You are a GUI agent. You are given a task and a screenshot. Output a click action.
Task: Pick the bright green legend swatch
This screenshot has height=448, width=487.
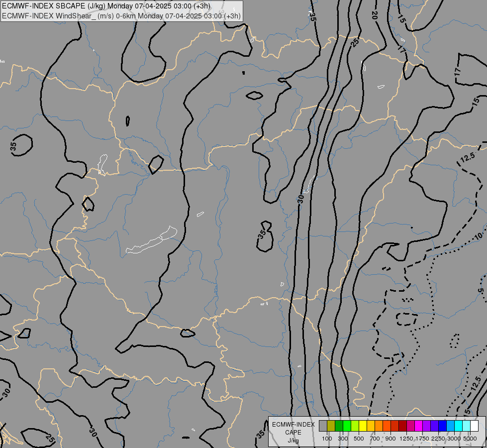(x=347, y=426)
